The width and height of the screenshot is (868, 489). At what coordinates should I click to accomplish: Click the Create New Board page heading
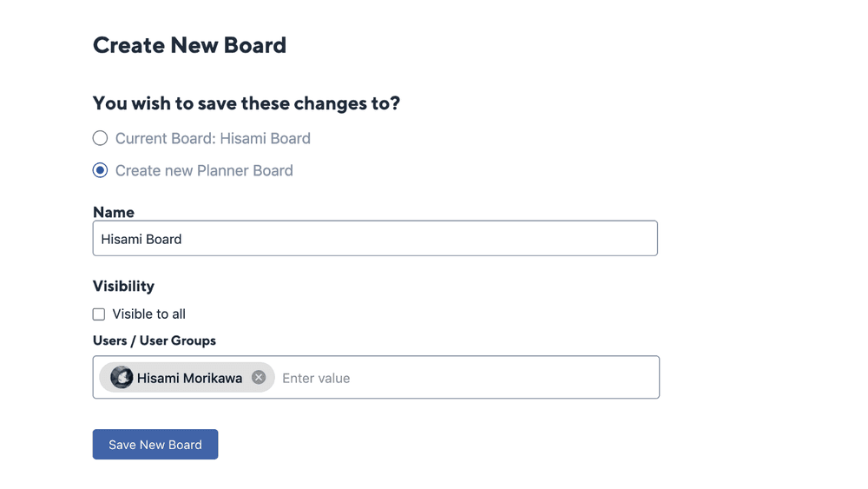tap(189, 45)
